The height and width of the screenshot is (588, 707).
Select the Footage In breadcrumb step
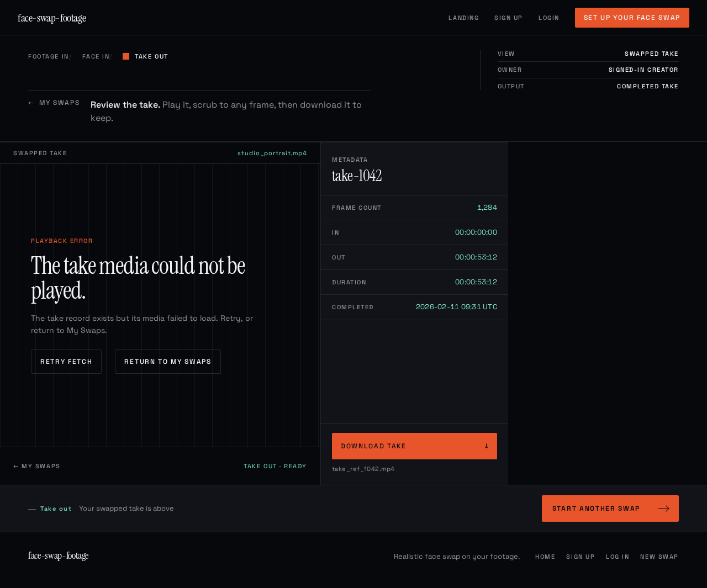49,57
